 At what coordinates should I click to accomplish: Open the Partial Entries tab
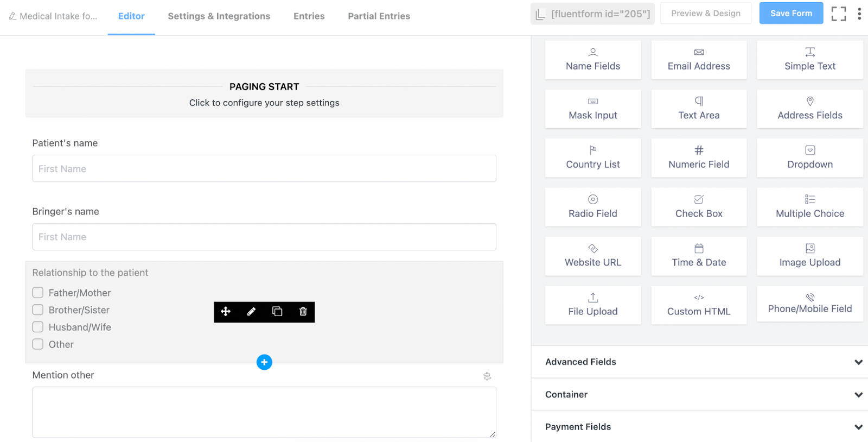[379, 16]
